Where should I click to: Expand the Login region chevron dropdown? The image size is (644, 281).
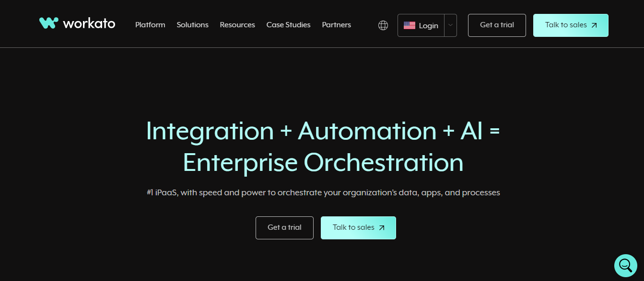pos(450,25)
